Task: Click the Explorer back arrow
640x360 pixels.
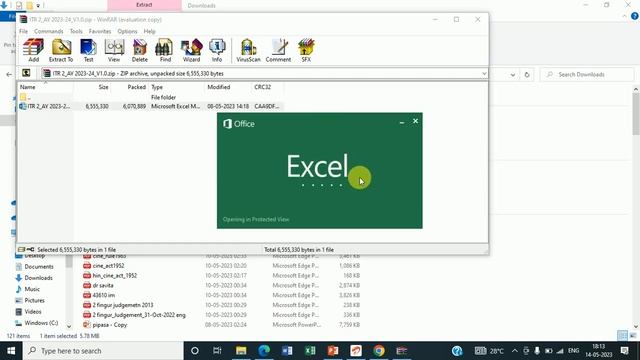Action: [x=9, y=75]
